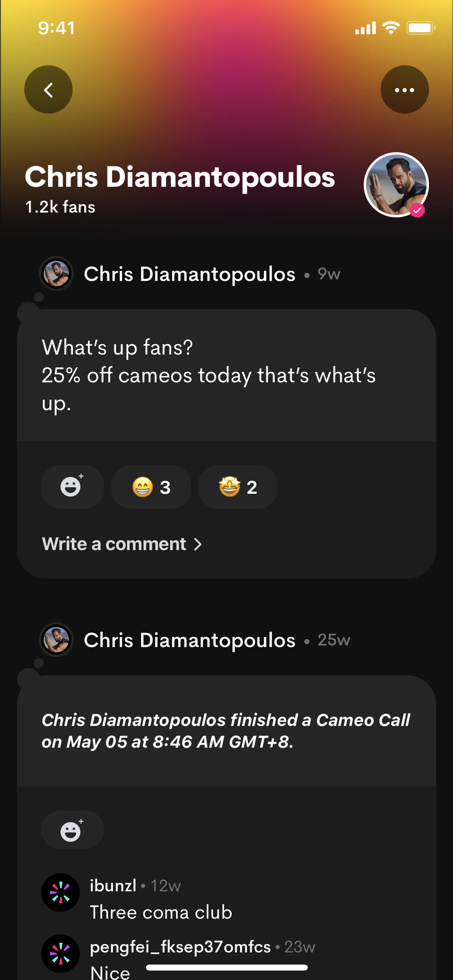Tap the Chris Diamantopoulos name on 9w post
The image size is (453, 980).
[189, 274]
